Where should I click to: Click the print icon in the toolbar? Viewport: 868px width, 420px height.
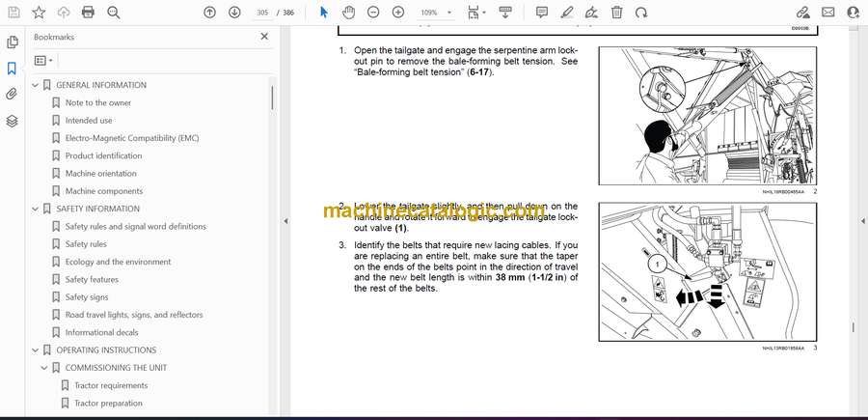pyautogui.click(x=89, y=13)
